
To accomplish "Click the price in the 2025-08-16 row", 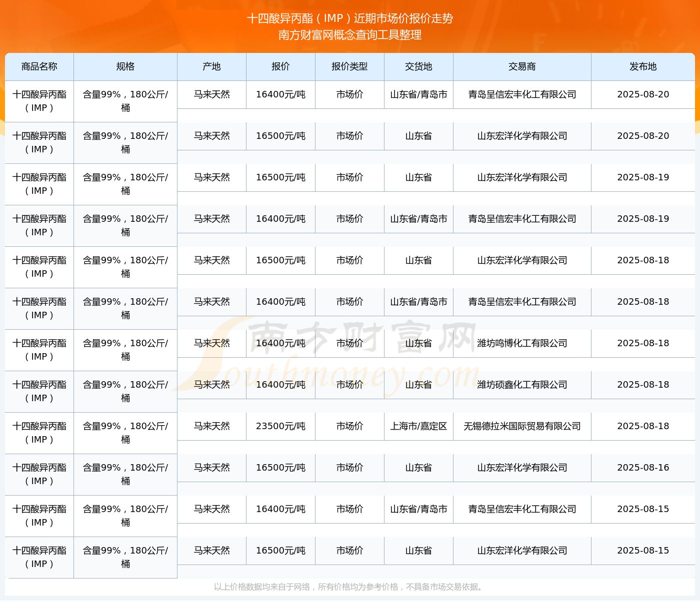I will point(280,468).
